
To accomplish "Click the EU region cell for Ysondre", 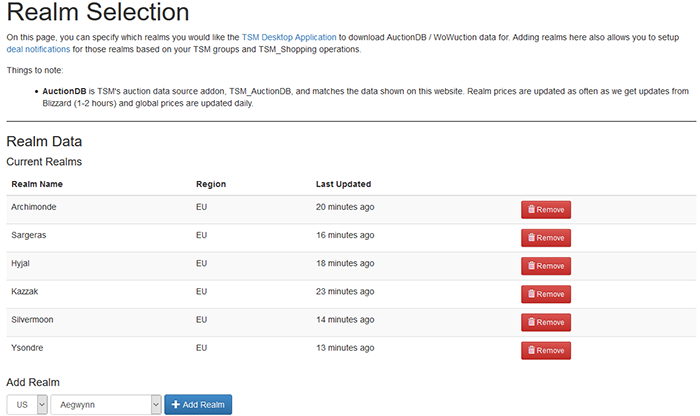I will pyautogui.click(x=201, y=348).
